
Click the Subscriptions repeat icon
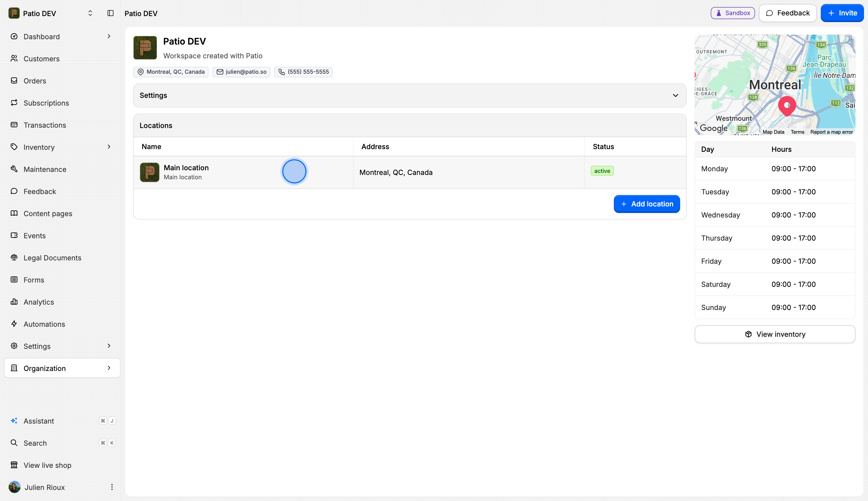pos(14,103)
